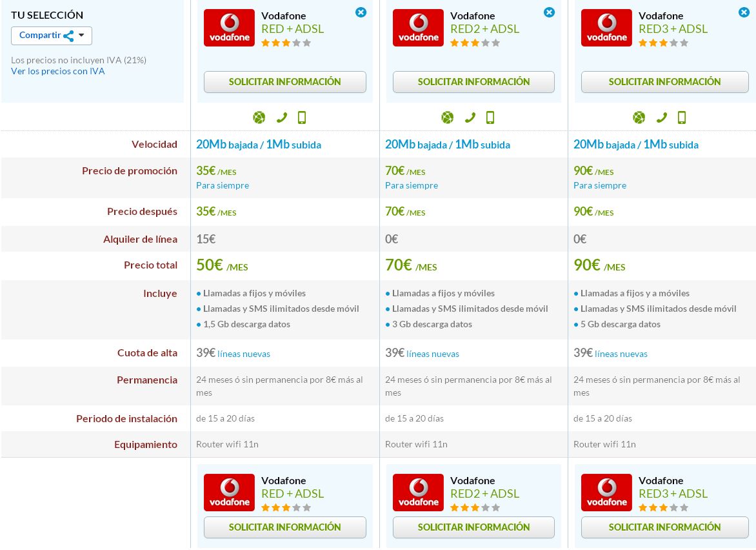Click the share icon in Compartir button
The image size is (756, 550).
(x=68, y=36)
